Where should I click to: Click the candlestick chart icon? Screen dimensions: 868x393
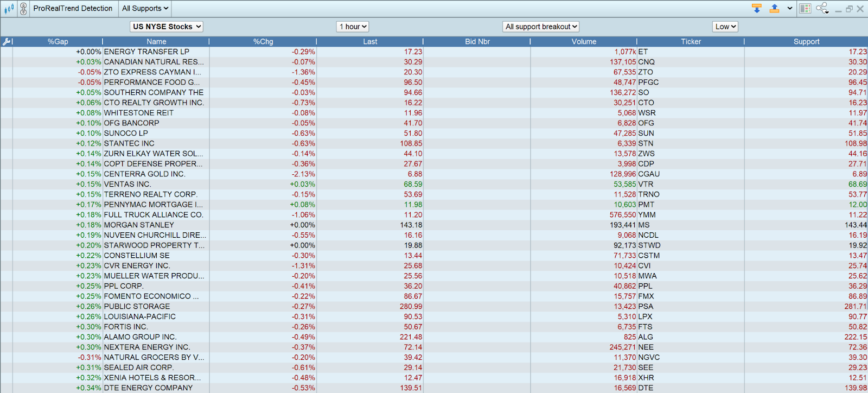point(9,9)
